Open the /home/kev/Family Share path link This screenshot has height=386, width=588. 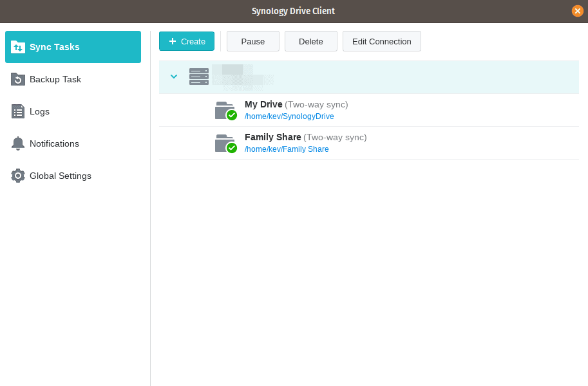(287, 149)
